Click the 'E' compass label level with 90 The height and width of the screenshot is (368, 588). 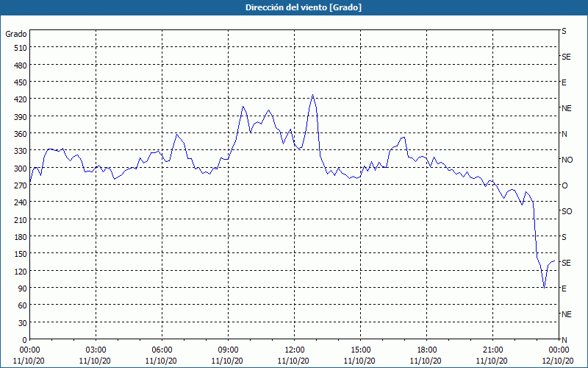pyautogui.click(x=564, y=289)
